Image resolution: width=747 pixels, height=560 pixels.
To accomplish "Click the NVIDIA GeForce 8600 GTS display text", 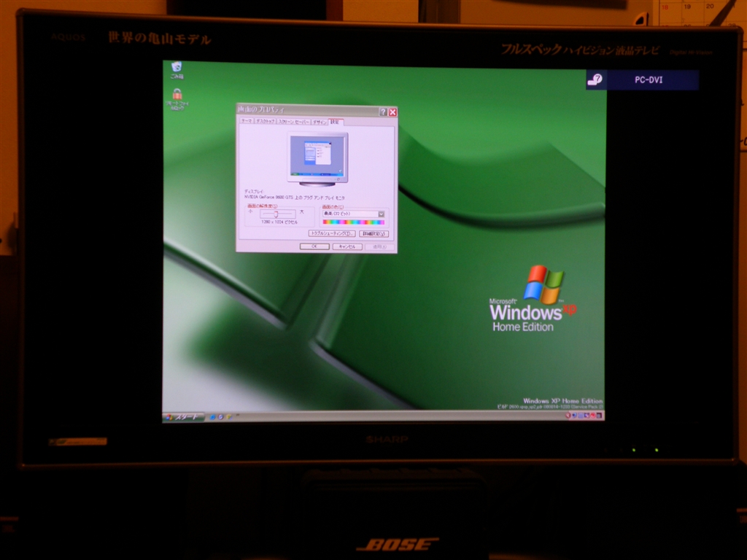I will tap(295, 197).
